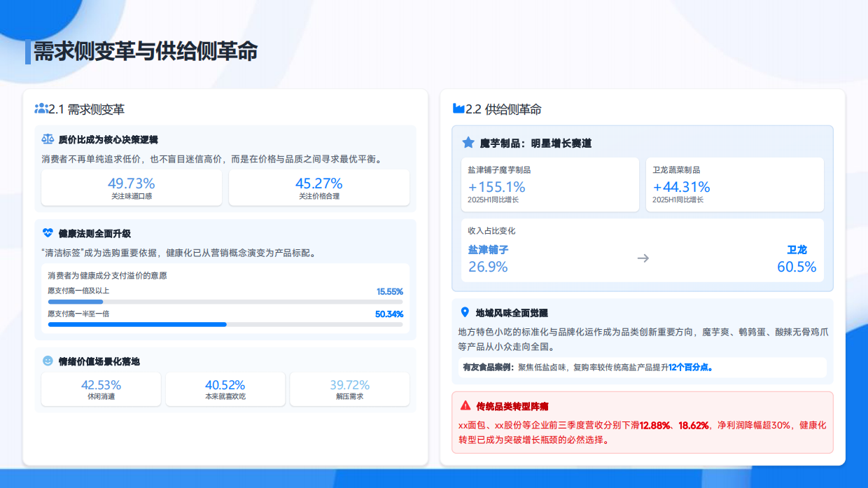Click the 有友食品案例 highlight bar
This screenshot has width=868, height=488.
(x=643, y=368)
